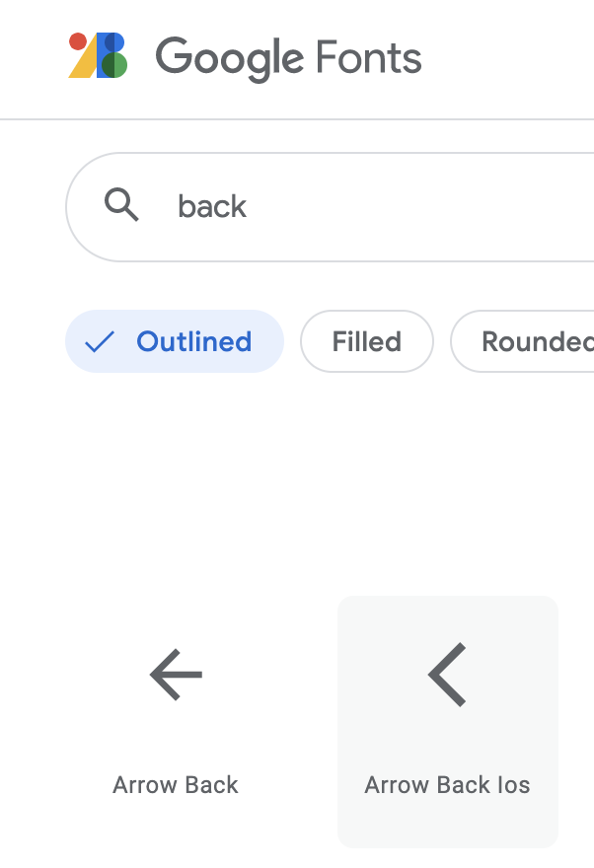Image resolution: width=594 pixels, height=868 pixels.
Task: Click the Arrow Back label text
Action: tap(175, 785)
